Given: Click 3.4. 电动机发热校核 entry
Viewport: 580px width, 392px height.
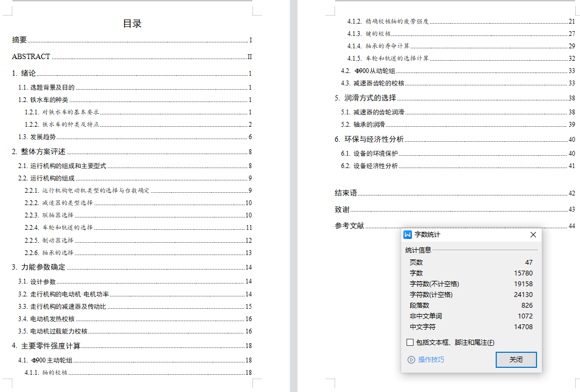Looking at the screenshot, I should [x=135, y=319].
